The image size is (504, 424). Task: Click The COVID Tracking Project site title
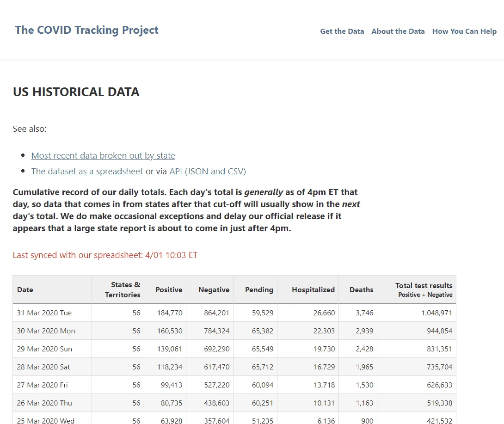pyautogui.click(x=86, y=30)
